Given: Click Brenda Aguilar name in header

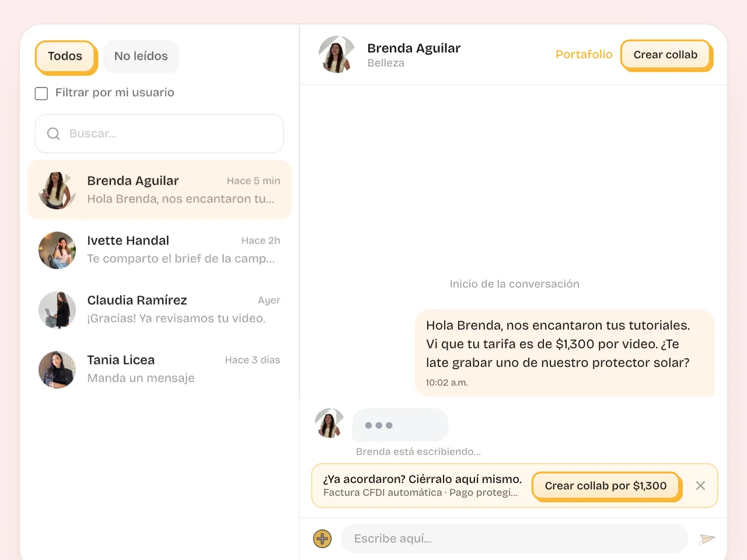Looking at the screenshot, I should click(414, 48).
